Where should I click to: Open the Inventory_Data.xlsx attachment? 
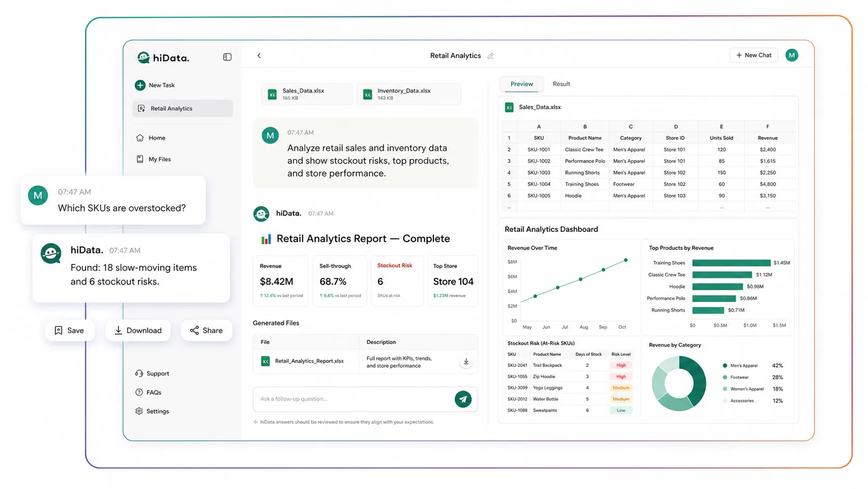tap(409, 94)
